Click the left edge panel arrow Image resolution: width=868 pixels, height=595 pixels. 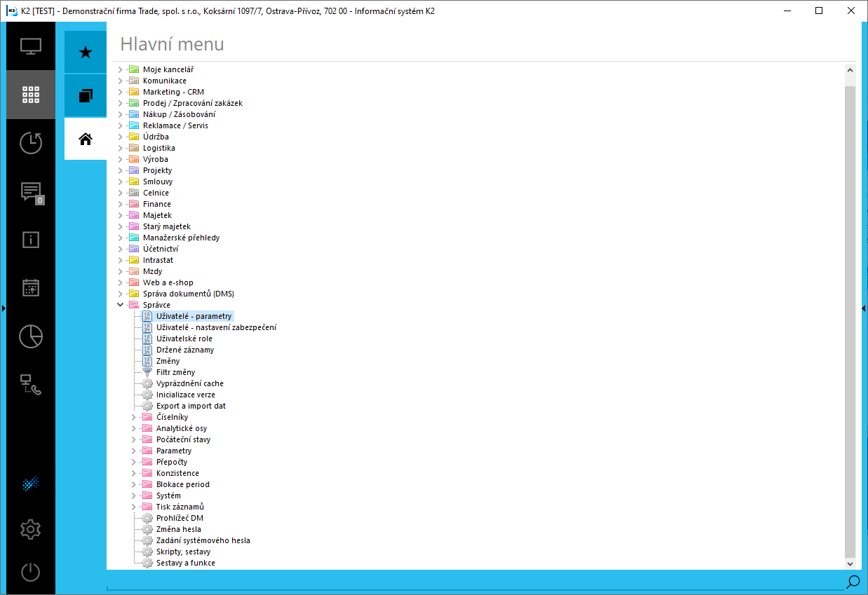click(4, 308)
